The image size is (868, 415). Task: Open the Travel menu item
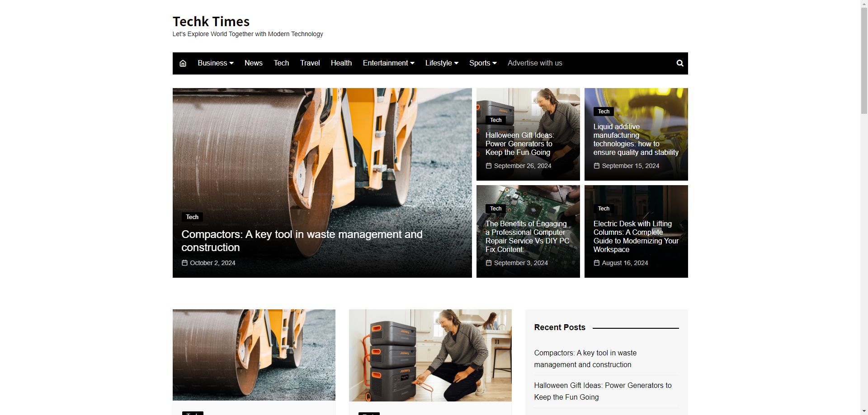pos(310,63)
